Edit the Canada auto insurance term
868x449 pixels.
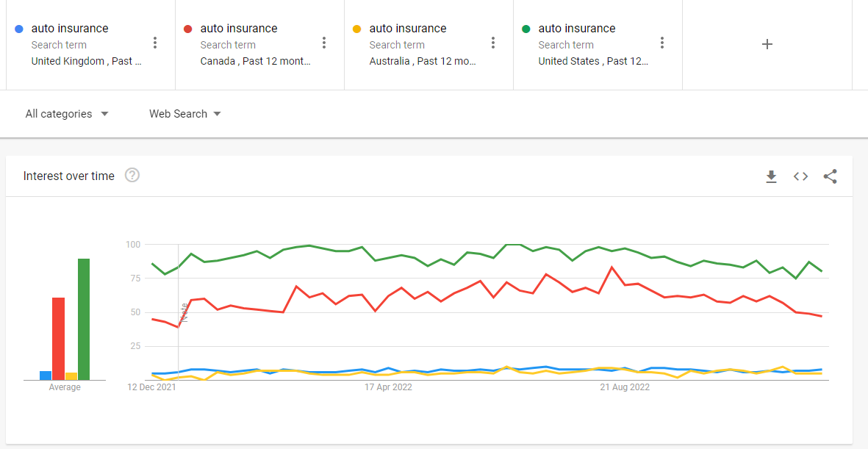pyautogui.click(x=239, y=29)
